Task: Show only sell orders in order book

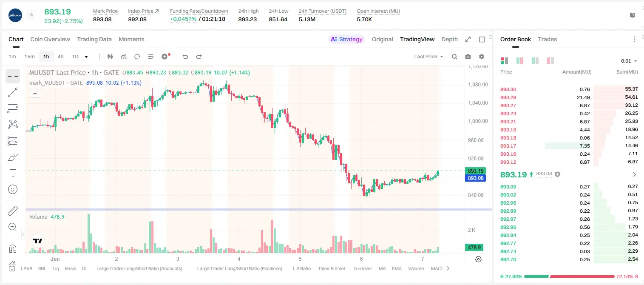Action: pyautogui.click(x=550, y=61)
